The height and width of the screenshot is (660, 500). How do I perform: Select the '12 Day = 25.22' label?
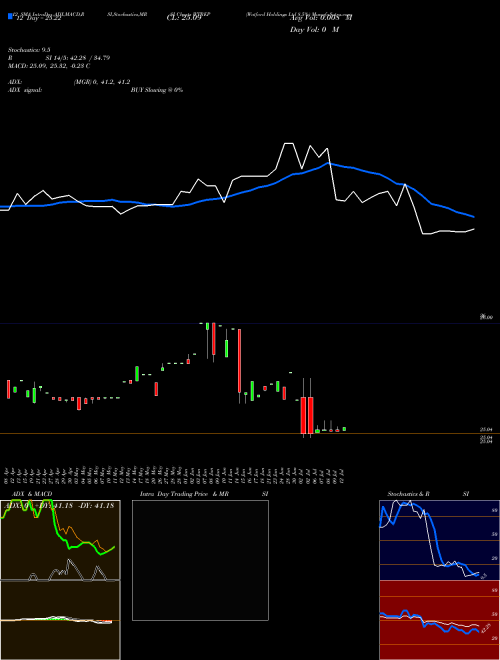39,18
